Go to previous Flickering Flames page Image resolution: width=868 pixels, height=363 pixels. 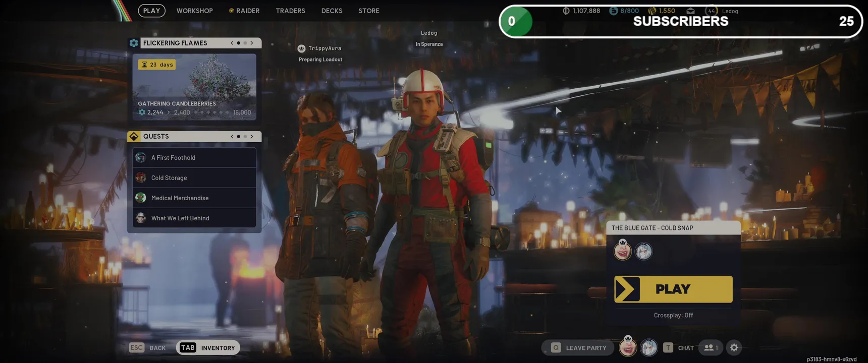coord(232,43)
